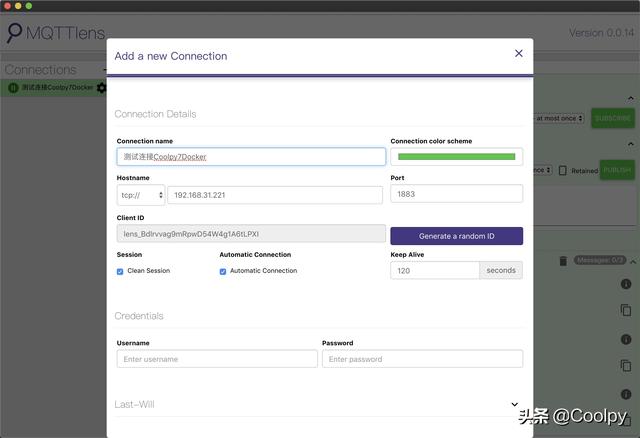The width and height of the screenshot is (640, 438).
Task: Click the SUBSCRIBE button in background
Action: tap(613, 118)
